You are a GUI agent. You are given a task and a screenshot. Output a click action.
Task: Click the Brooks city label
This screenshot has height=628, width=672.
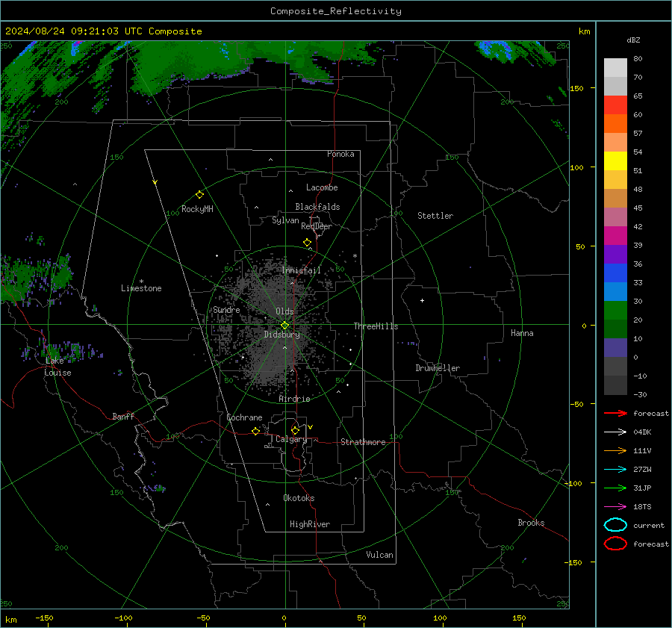pos(531,523)
